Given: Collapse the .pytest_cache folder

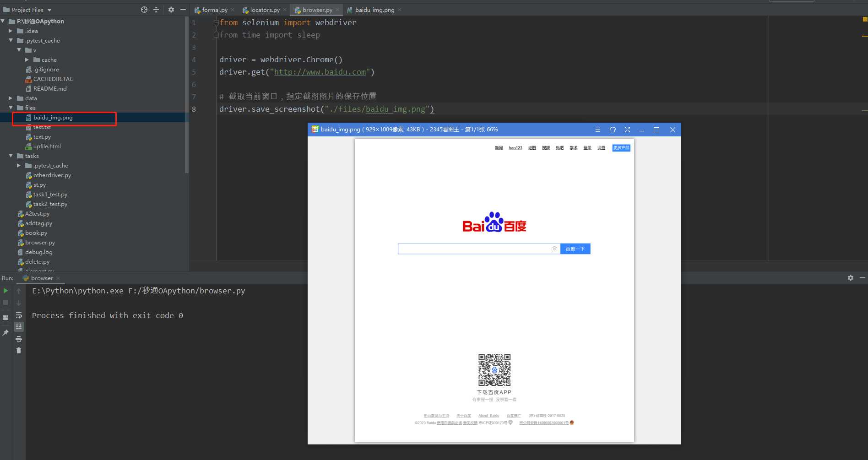Looking at the screenshot, I should point(11,40).
